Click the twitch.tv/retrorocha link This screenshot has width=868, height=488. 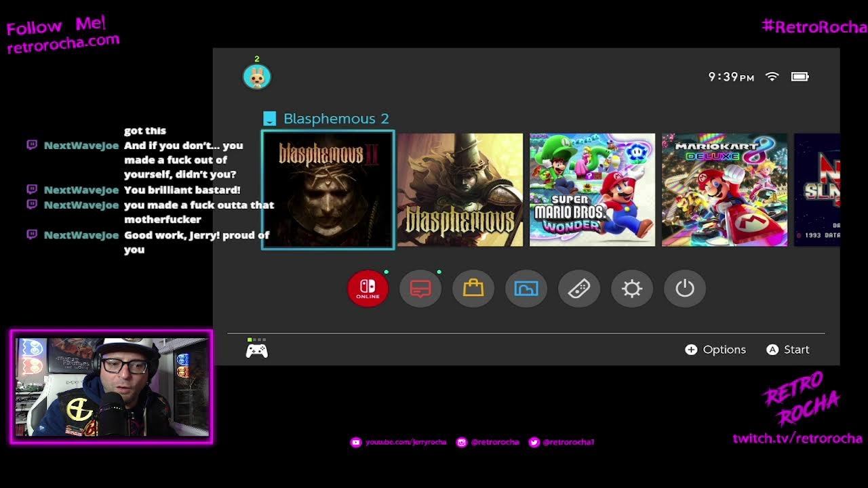(x=797, y=439)
